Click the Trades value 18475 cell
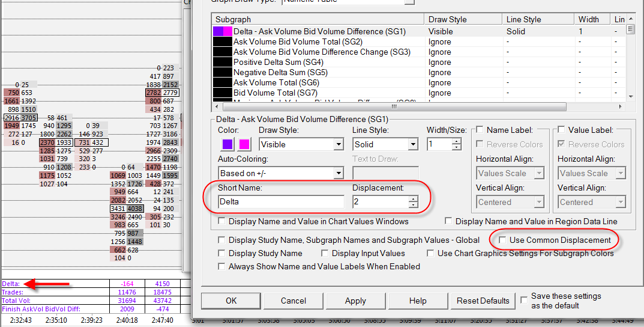Screen dimensions: 644x327 point(162,293)
